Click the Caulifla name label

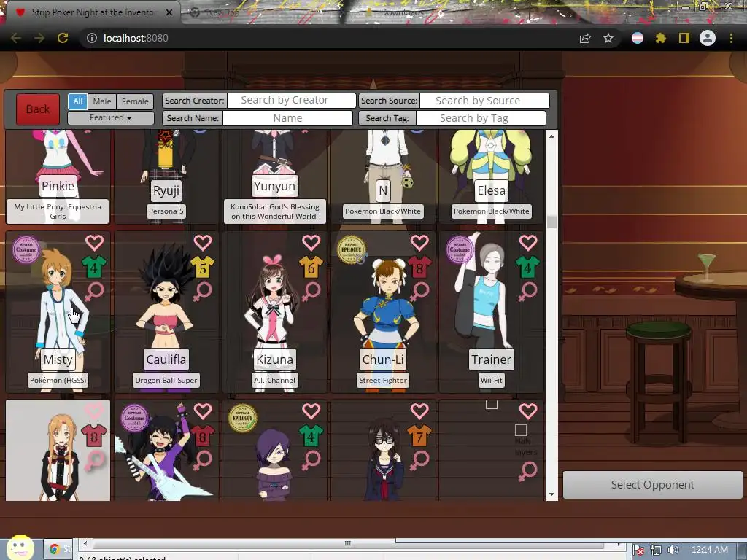166,359
